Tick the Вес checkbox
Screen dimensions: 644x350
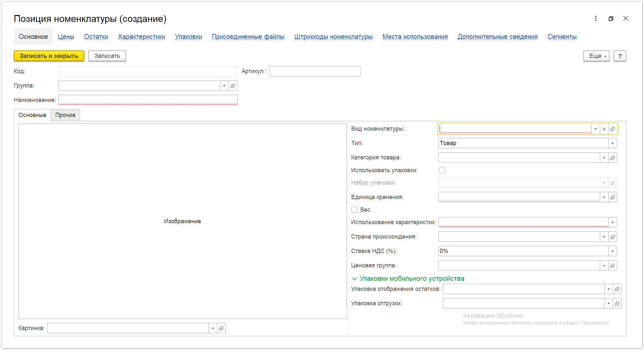point(354,210)
